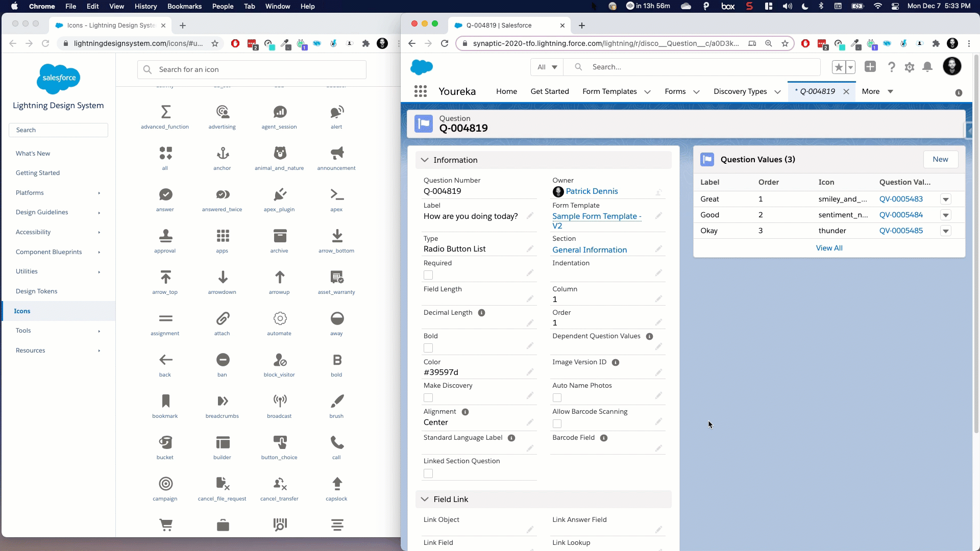The width and height of the screenshot is (980, 551).
Task: Open macOS Control Center icon
Action: click(895, 6)
